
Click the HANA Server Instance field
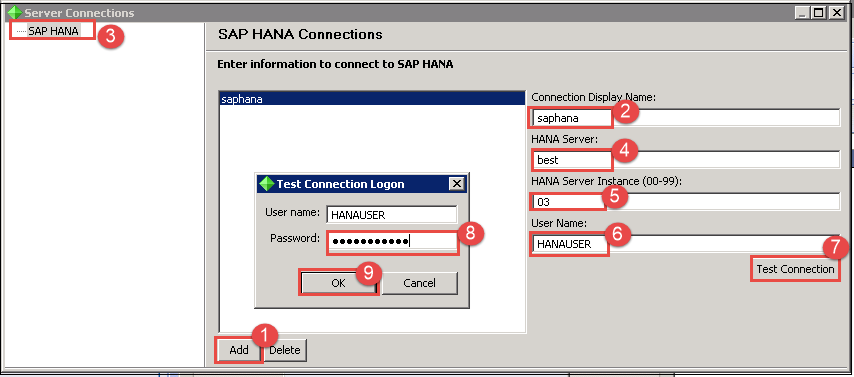point(686,202)
